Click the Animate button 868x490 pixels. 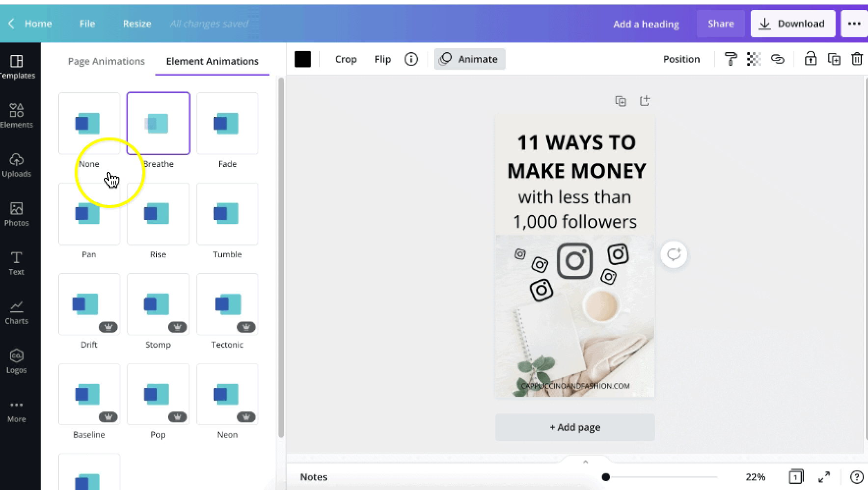click(469, 59)
